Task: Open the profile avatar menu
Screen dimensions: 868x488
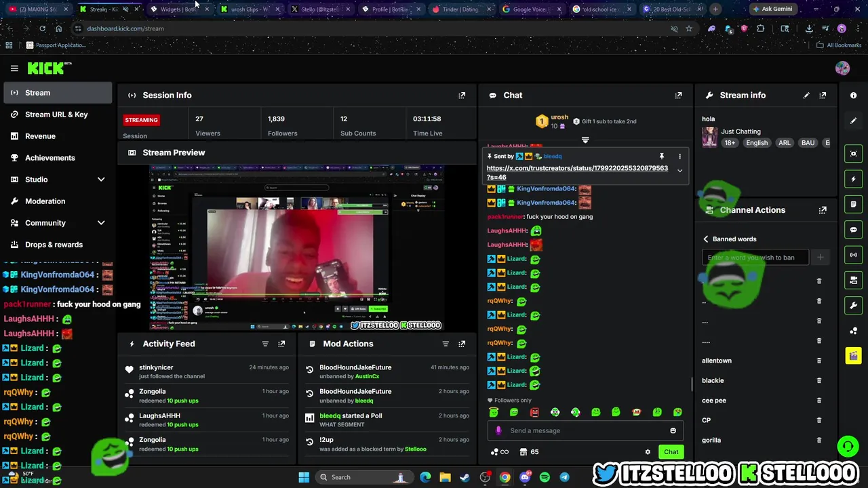Action: pos(842,68)
